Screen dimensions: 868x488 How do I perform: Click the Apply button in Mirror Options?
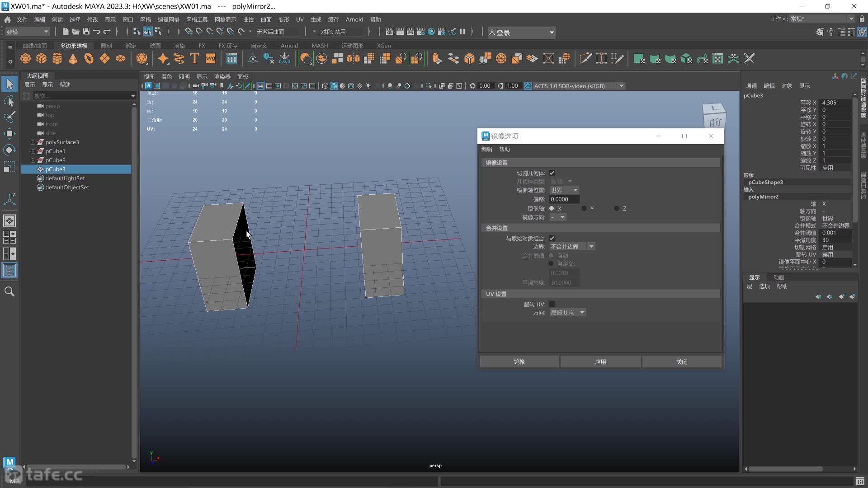click(x=600, y=362)
